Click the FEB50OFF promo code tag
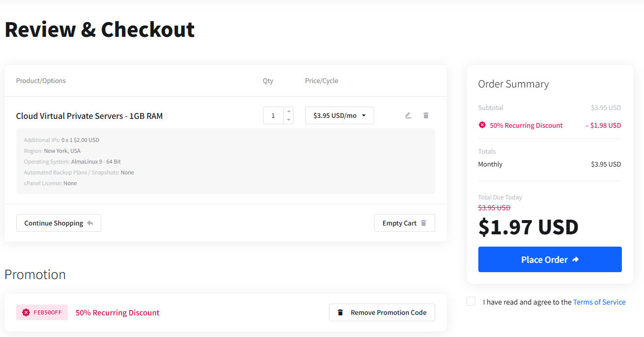This screenshot has height=337, width=644. click(x=42, y=312)
